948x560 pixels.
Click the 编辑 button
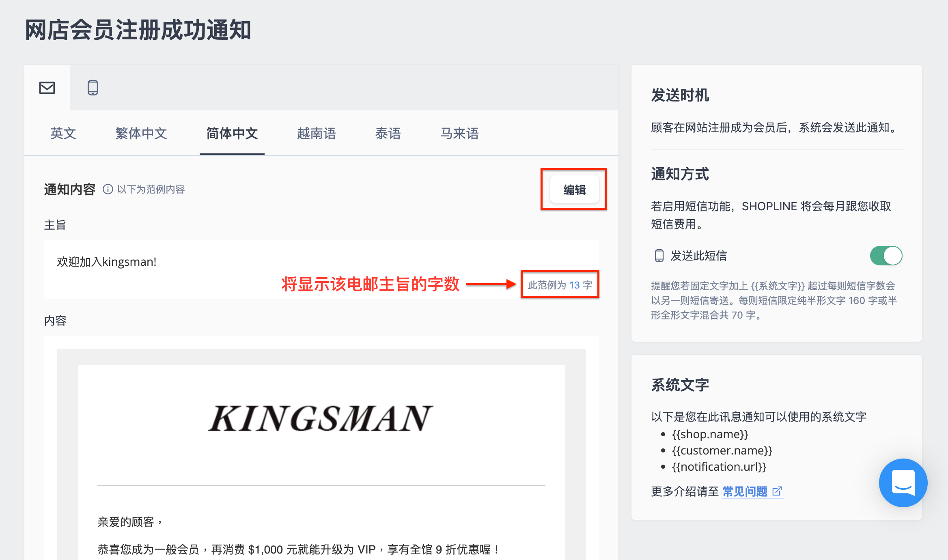point(574,190)
